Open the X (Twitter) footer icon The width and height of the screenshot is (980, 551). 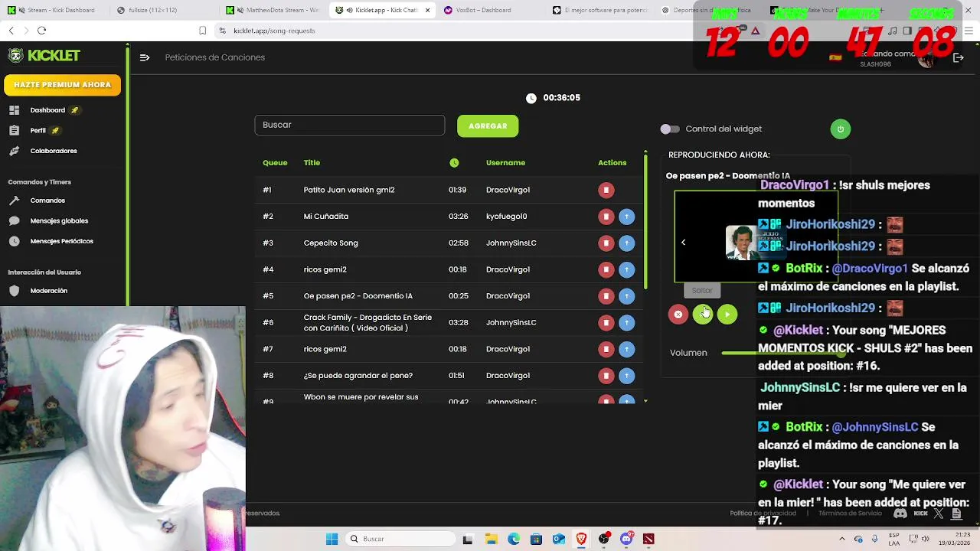point(939,514)
